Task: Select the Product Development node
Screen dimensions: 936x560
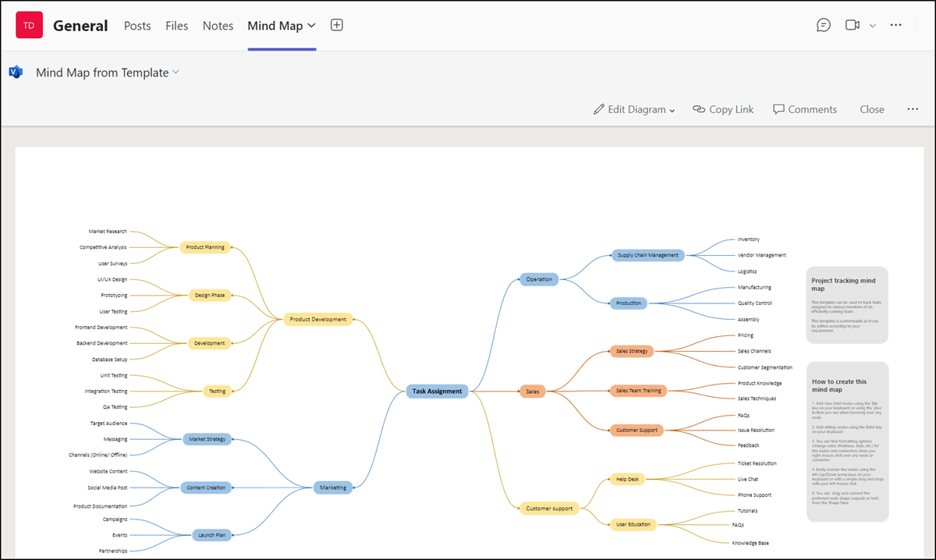Action: point(318,319)
